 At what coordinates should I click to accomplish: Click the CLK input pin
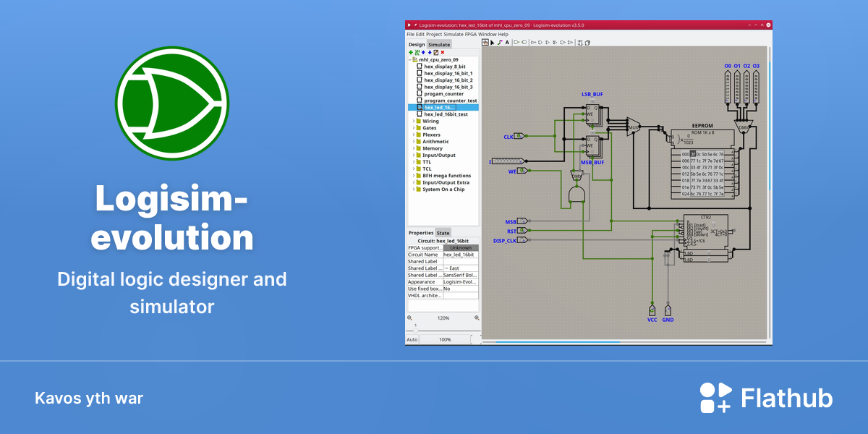pos(521,136)
